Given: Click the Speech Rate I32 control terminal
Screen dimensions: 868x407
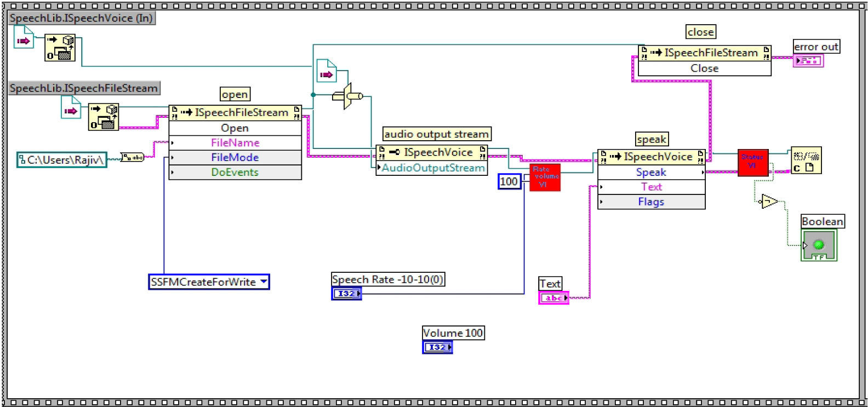Looking at the screenshot, I should click(x=346, y=294).
